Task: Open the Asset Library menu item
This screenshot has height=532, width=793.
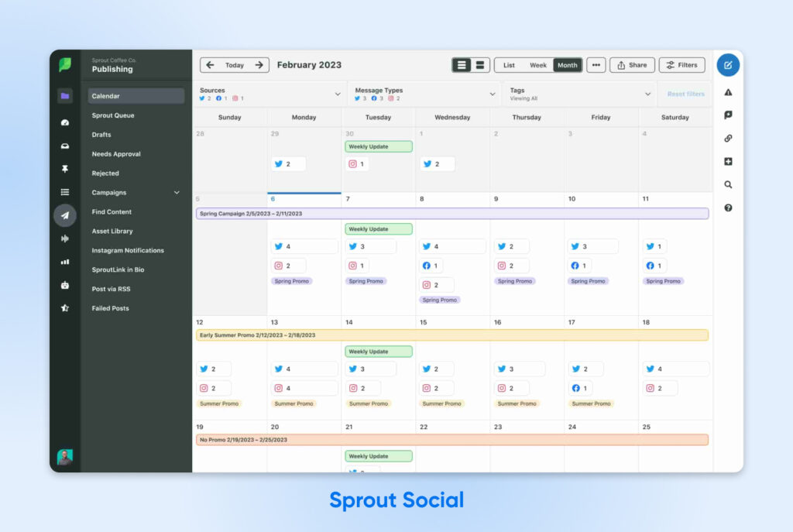Action: click(x=112, y=231)
